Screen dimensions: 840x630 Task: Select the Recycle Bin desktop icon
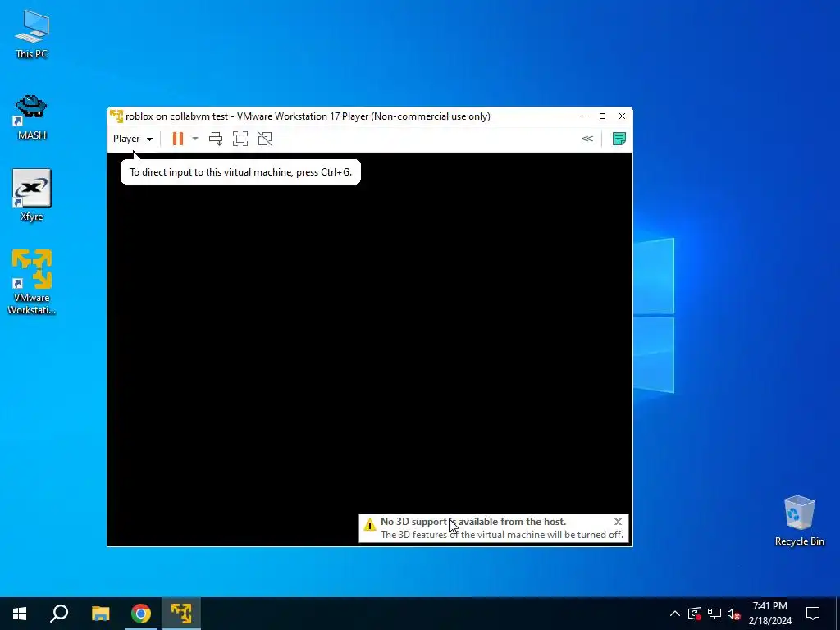click(799, 521)
